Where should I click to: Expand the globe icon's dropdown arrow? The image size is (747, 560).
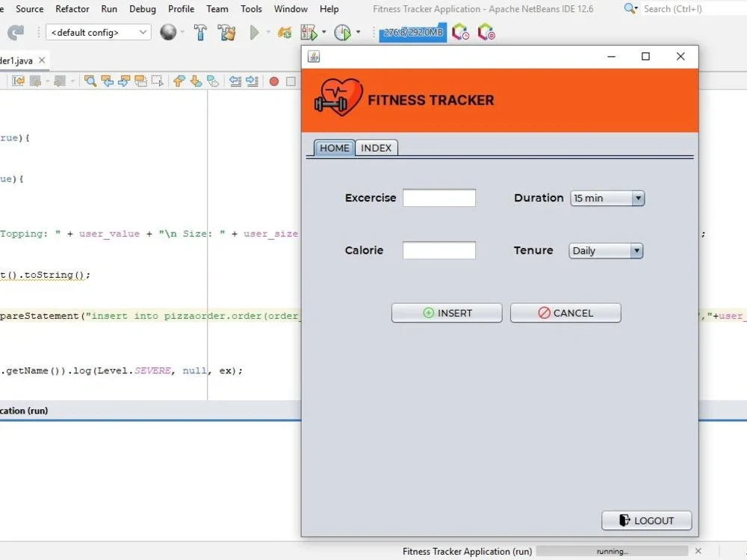coord(182,32)
